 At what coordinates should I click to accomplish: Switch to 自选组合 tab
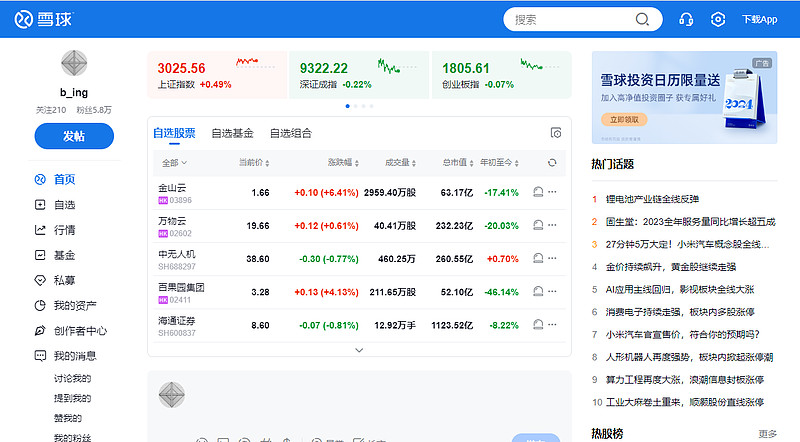click(x=291, y=133)
